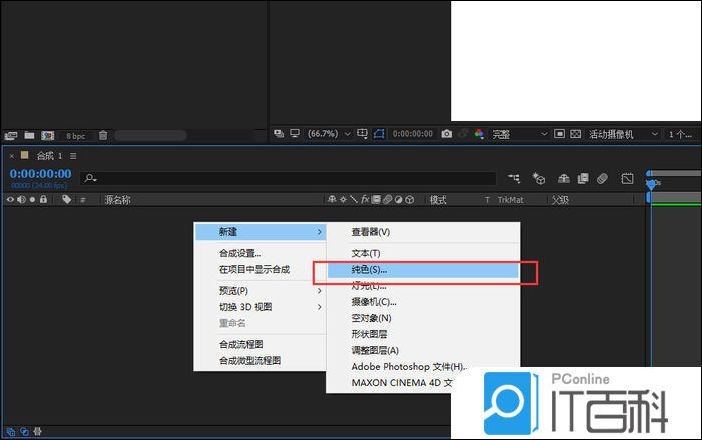Open the search magnifier dropdown in timeline
The width and height of the screenshot is (702, 440).
coord(90,178)
